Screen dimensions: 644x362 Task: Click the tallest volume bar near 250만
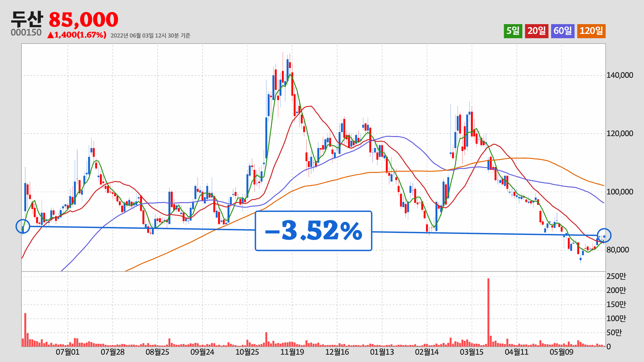[x=488, y=312]
